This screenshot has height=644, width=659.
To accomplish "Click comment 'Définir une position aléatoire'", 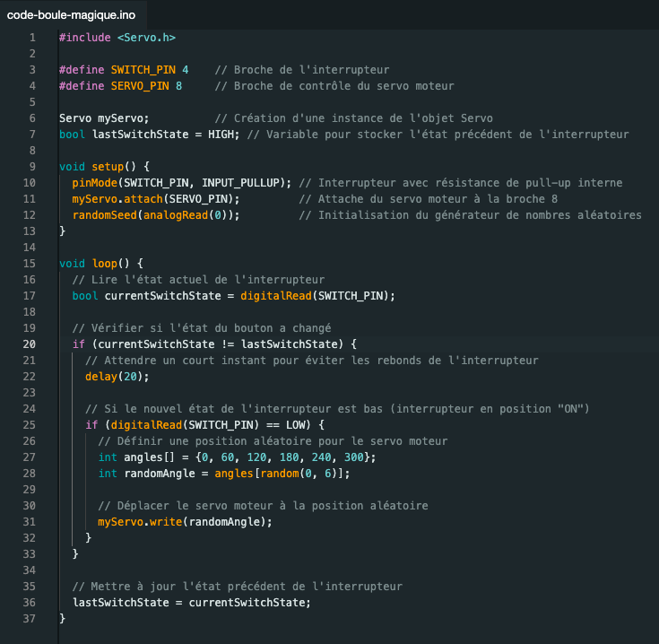I will click(x=273, y=441).
